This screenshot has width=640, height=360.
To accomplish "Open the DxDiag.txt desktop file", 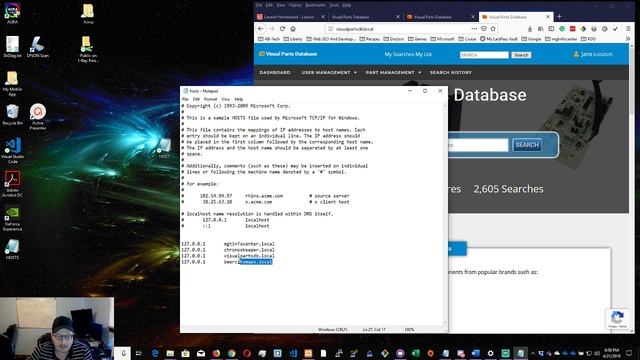I will (12, 47).
